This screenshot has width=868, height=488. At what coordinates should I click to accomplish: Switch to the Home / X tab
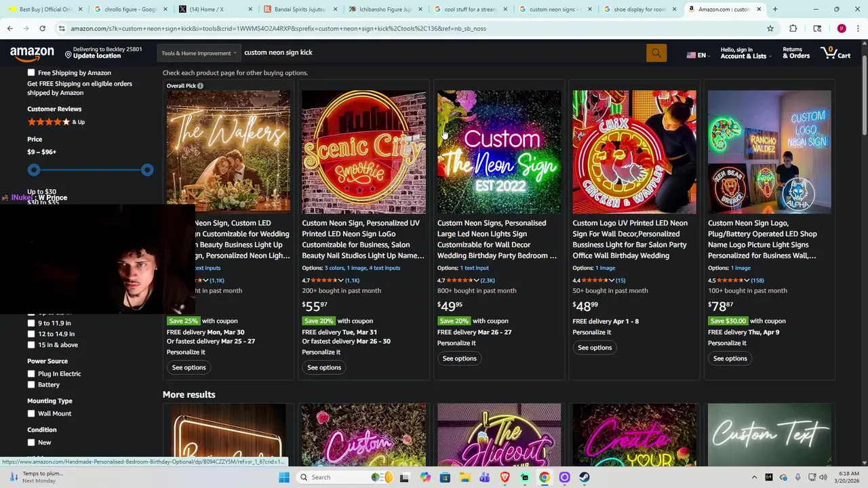(214, 9)
